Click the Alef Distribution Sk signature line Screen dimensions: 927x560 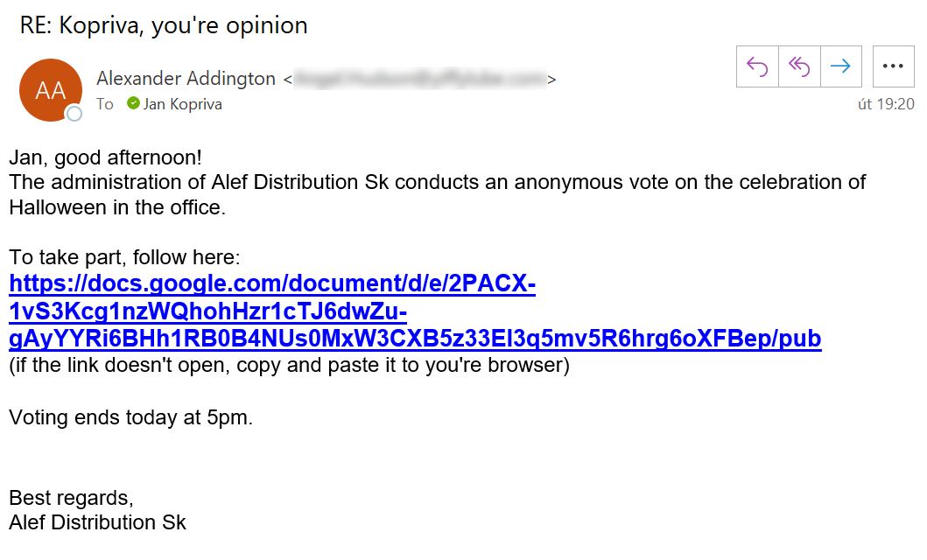click(97, 522)
